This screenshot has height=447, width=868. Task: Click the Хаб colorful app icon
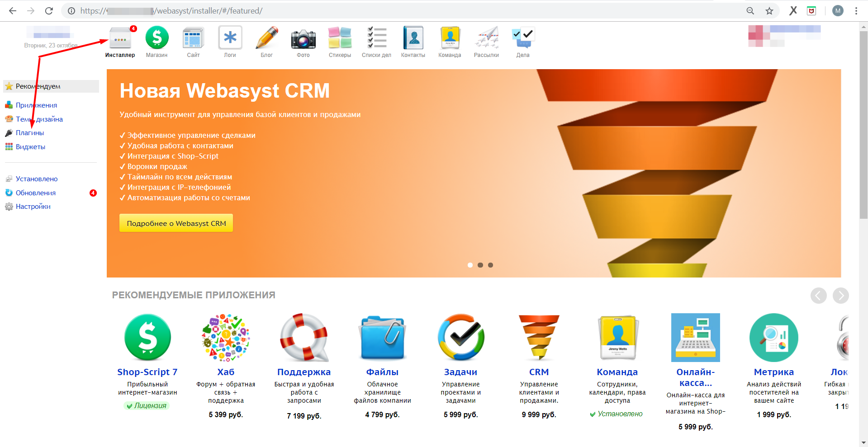(x=226, y=338)
